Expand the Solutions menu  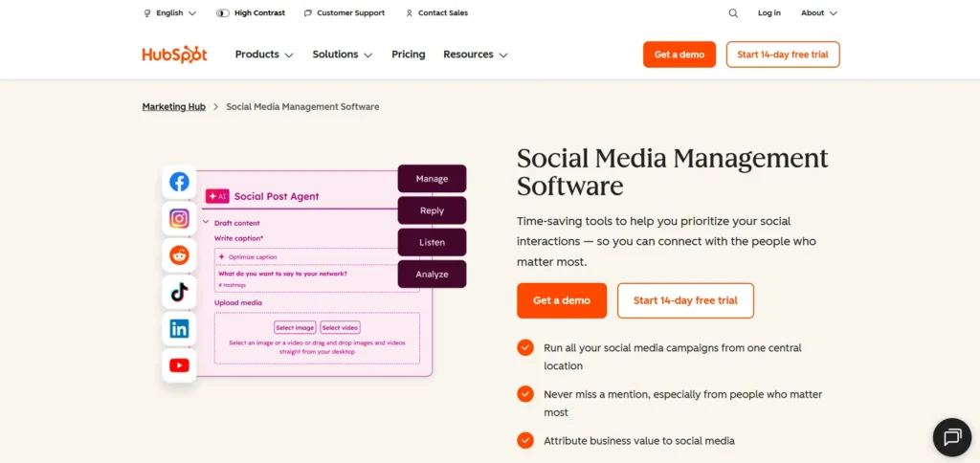pos(343,55)
